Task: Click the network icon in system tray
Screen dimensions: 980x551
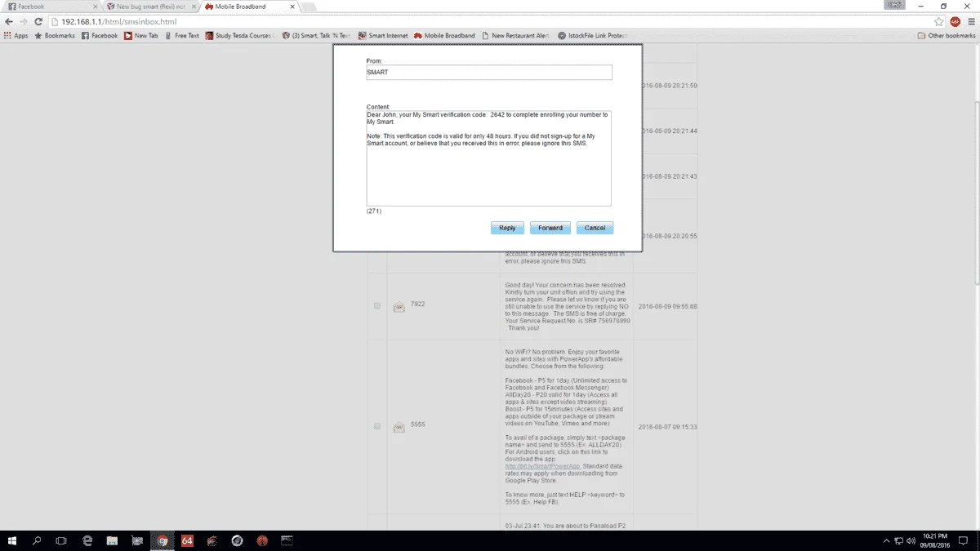Action: (899, 540)
